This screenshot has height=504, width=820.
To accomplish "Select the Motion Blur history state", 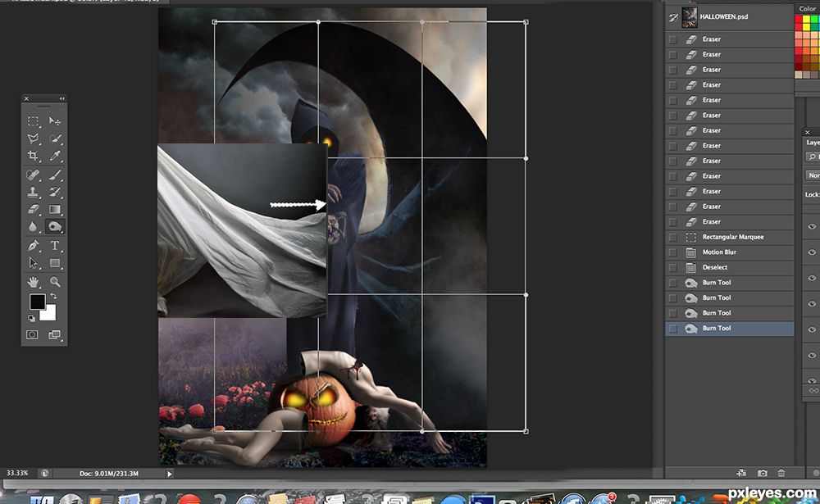I will coord(729,252).
